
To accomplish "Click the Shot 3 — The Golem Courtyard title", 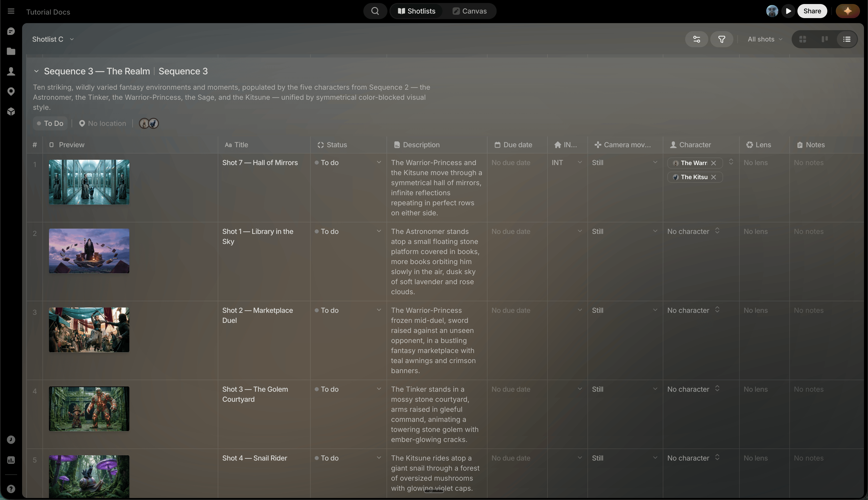I will [255, 394].
